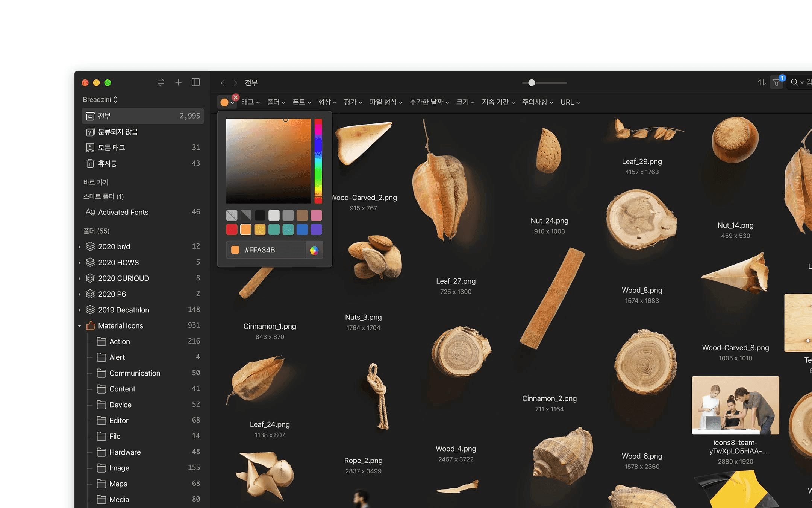Select the pink color swatch
The height and width of the screenshot is (508, 812).
point(316,215)
